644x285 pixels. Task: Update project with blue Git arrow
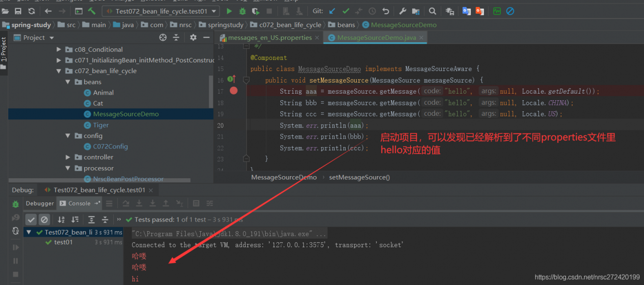[x=332, y=11]
